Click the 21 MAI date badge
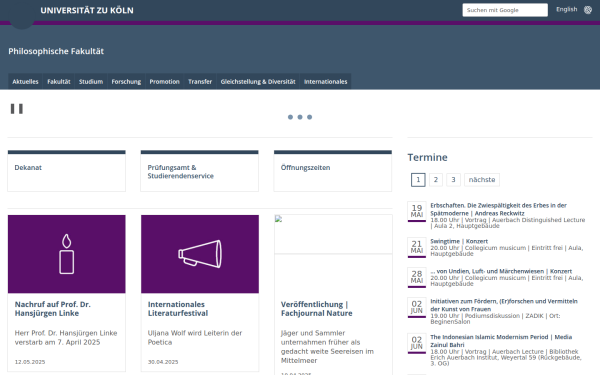The image size is (600, 375). click(x=417, y=247)
